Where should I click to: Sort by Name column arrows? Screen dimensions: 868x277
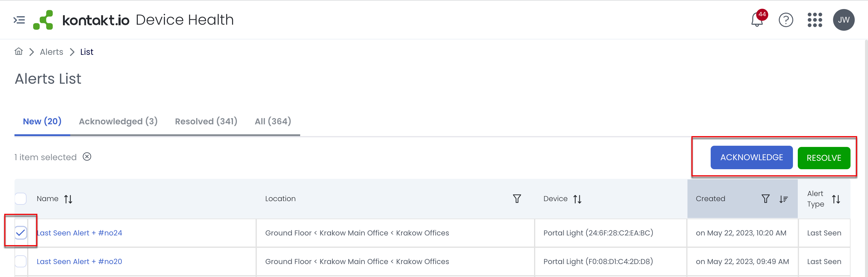click(x=68, y=199)
